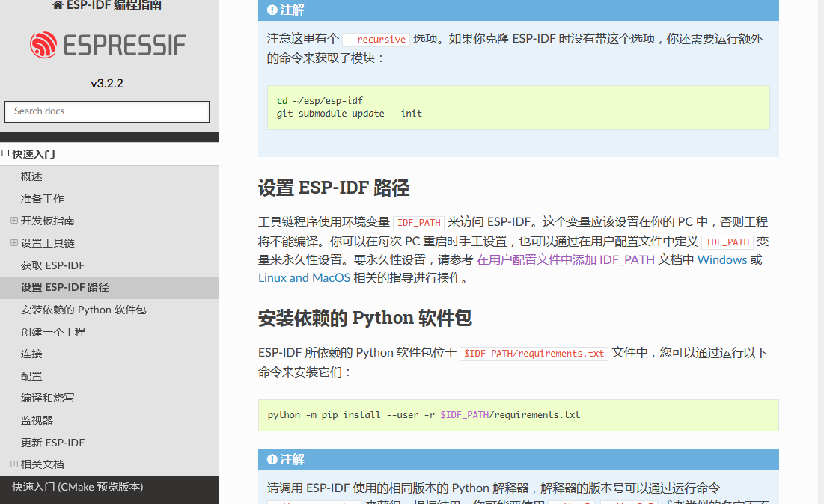Image resolution: width=824 pixels, height=504 pixels.
Task: Open 更新 ESP-IDF sidebar entry
Action: click(52, 443)
